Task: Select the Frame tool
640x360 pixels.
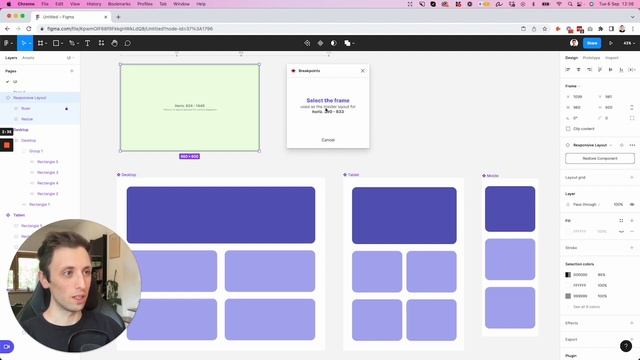Action: point(40,43)
